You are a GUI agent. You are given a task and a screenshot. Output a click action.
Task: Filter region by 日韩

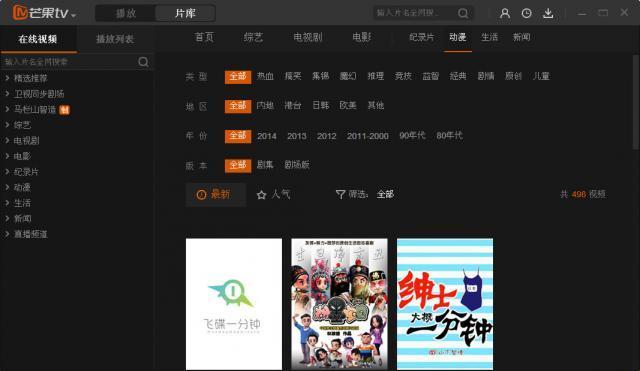pyautogui.click(x=320, y=105)
